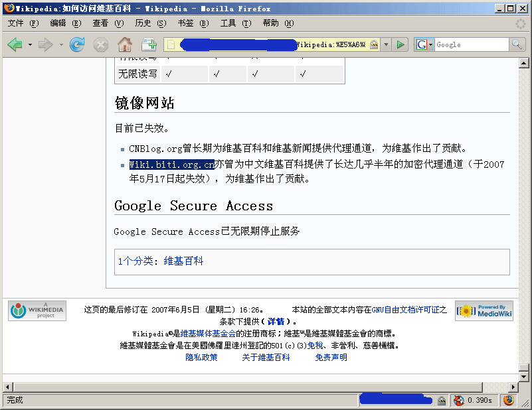This screenshot has height=410, width=532.
Task: Open the 编辑 (E) menu
Action: tap(66, 23)
